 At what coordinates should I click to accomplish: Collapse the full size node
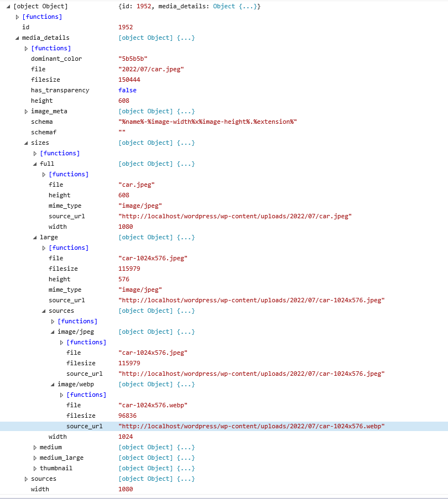[x=35, y=164]
